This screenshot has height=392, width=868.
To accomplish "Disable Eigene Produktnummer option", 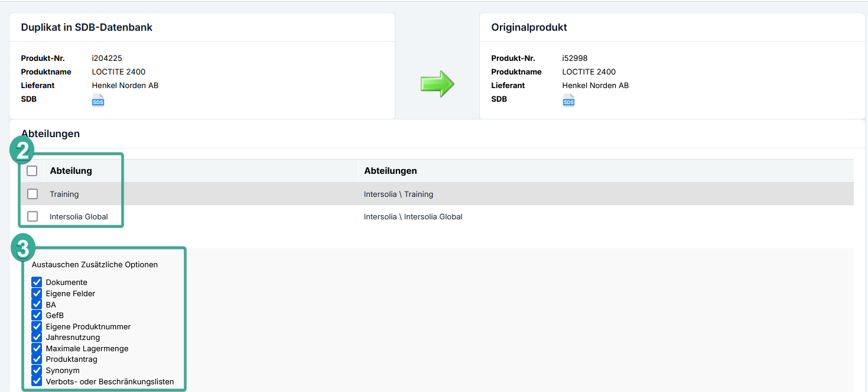I will [37, 326].
